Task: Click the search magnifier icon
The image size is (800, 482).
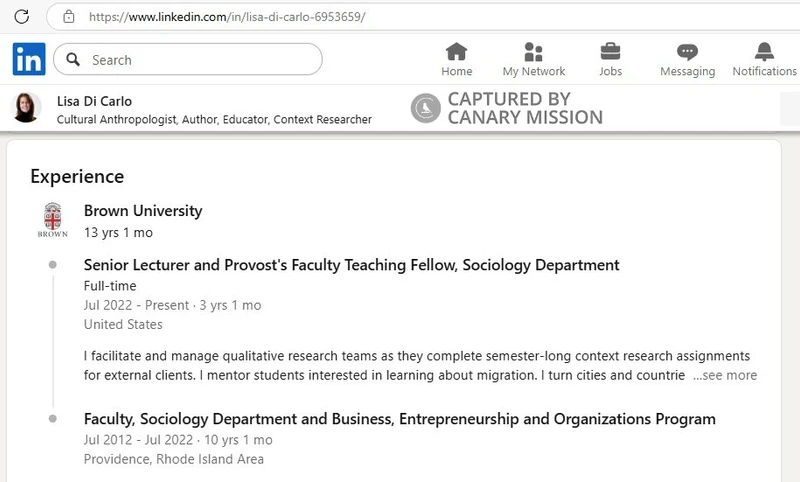Action: (x=73, y=59)
